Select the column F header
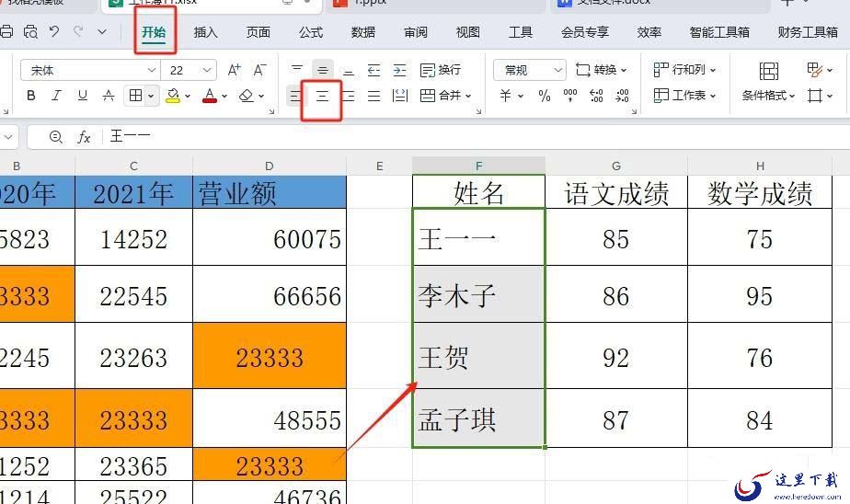Screen dimensions: 850x504 478,166
